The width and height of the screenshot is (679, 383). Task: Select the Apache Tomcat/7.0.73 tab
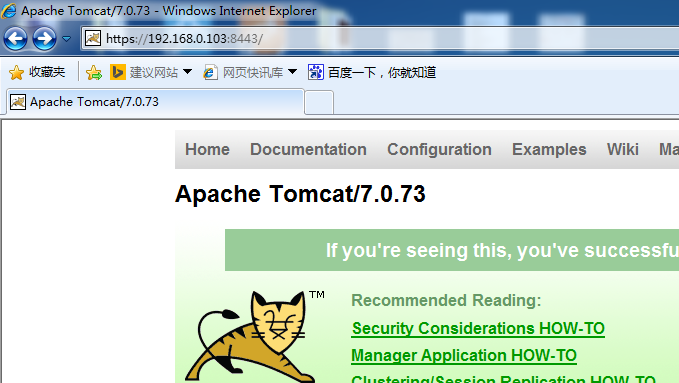point(155,102)
